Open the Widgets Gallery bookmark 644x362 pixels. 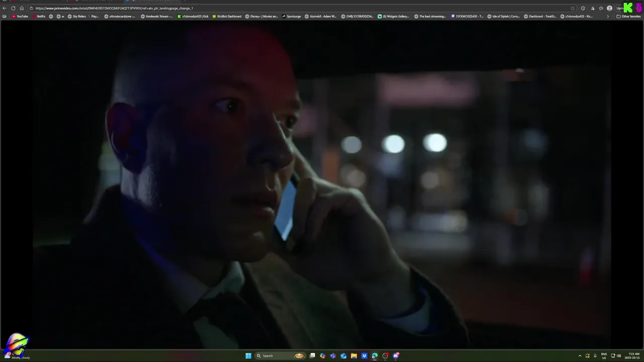[394, 16]
